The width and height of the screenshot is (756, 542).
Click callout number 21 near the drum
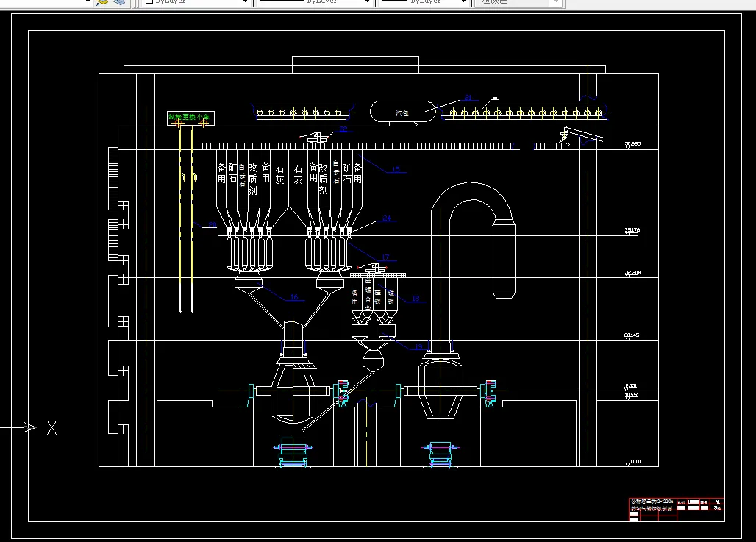468,97
